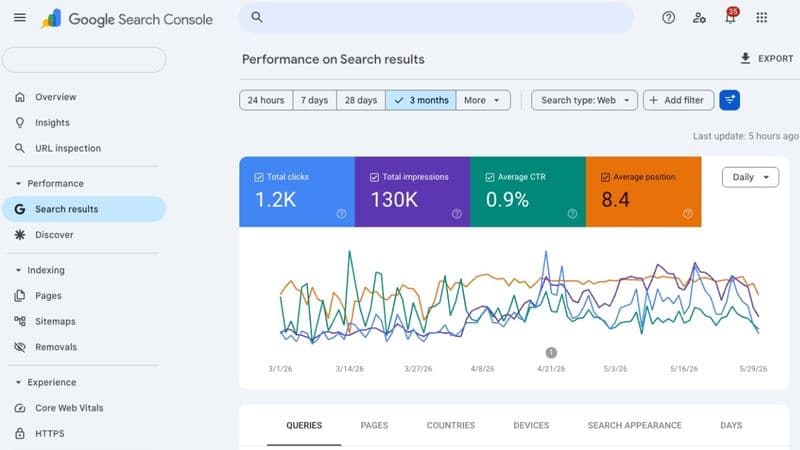Click the URL inspection magnifier icon
Image resolution: width=800 pixels, height=450 pixels.
tap(19, 148)
